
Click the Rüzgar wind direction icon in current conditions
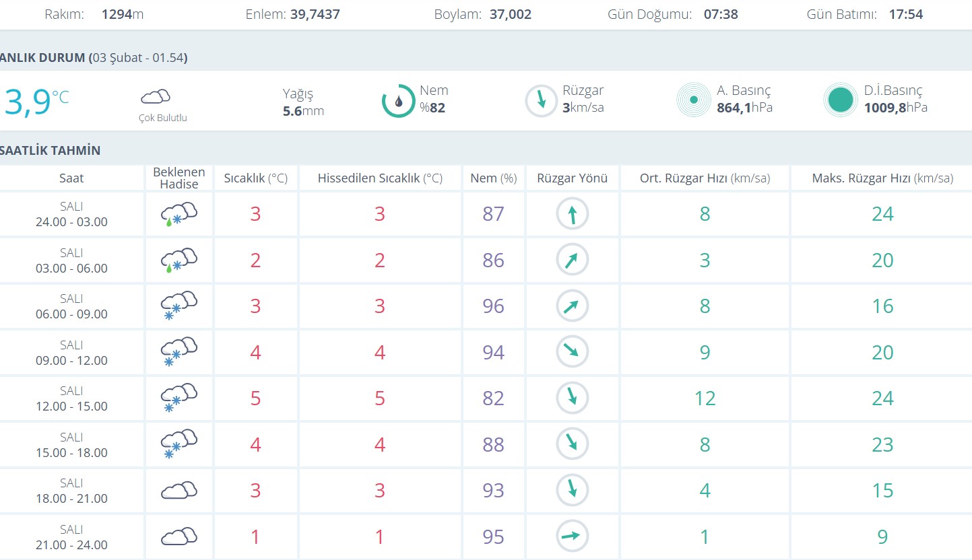click(541, 101)
